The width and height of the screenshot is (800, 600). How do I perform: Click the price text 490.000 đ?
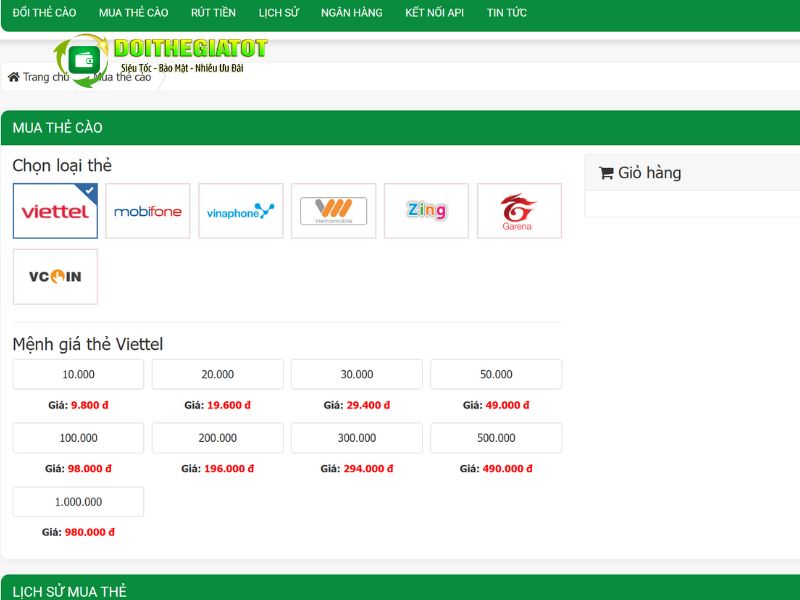click(508, 468)
